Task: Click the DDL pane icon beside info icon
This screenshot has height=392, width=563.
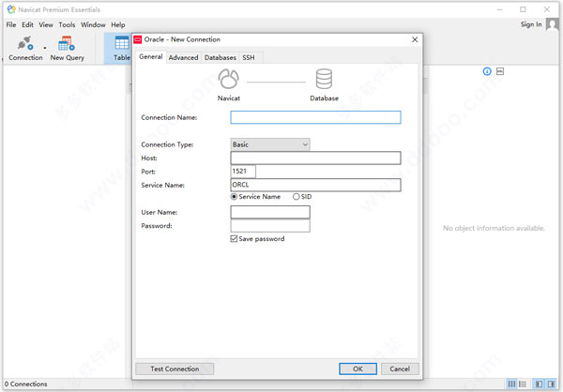Action: [x=500, y=71]
